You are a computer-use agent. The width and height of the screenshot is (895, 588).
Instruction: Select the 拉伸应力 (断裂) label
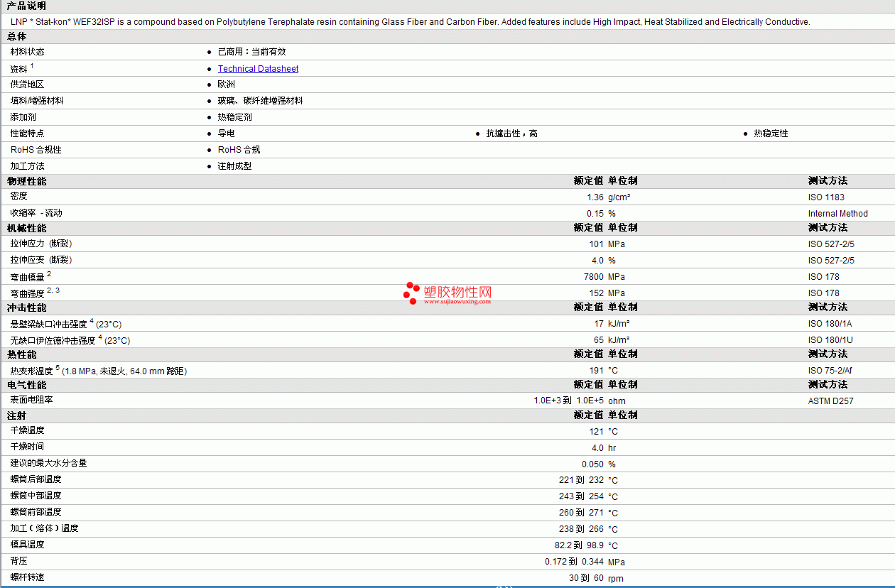point(40,244)
